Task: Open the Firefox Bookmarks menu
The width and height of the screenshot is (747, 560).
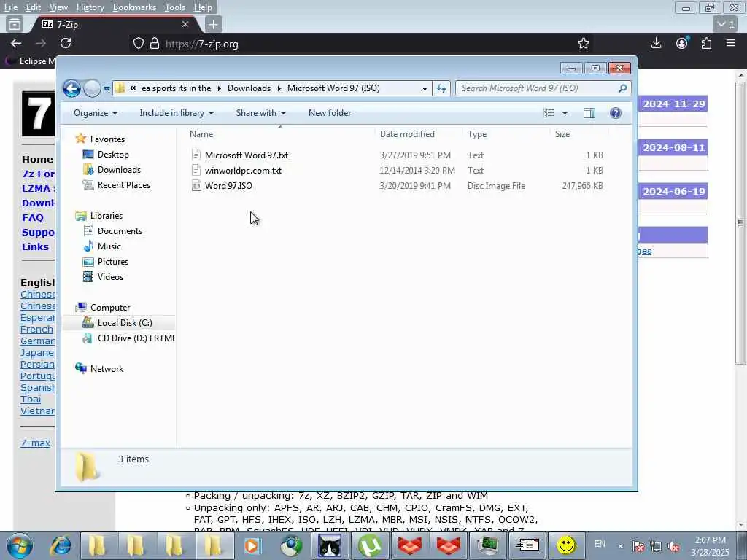Action: 134,7
